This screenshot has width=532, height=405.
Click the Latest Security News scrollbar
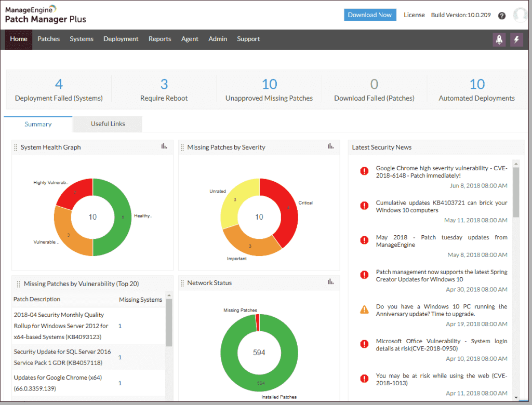click(515, 192)
